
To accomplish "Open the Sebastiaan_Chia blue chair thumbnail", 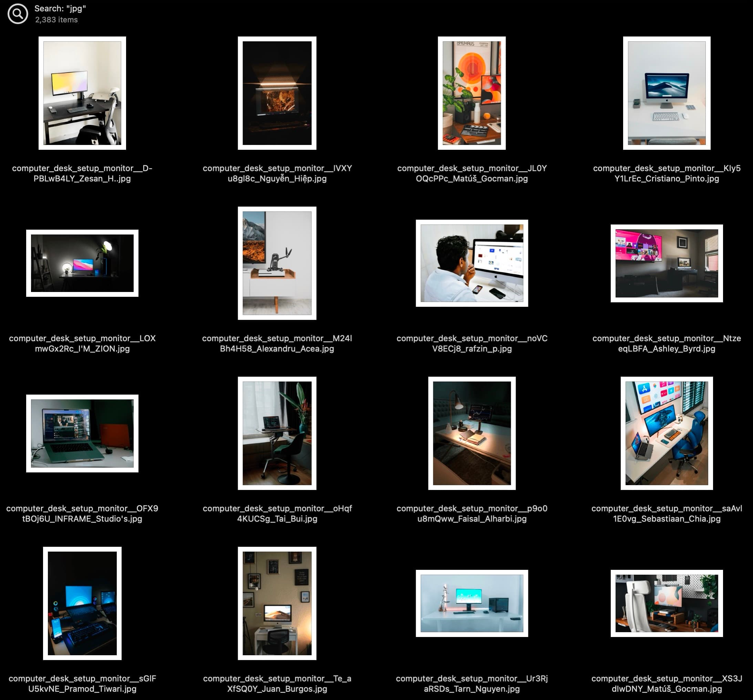I will pos(666,433).
